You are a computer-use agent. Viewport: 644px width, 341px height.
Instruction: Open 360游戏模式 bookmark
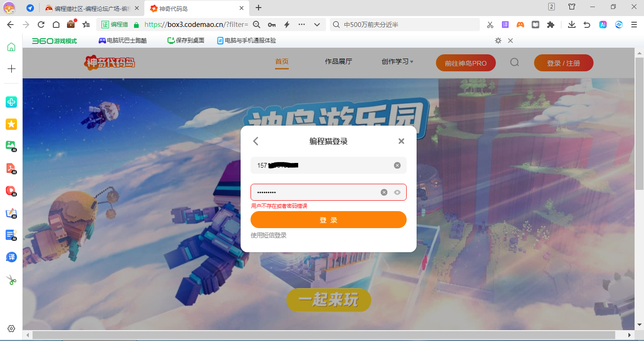(x=54, y=41)
